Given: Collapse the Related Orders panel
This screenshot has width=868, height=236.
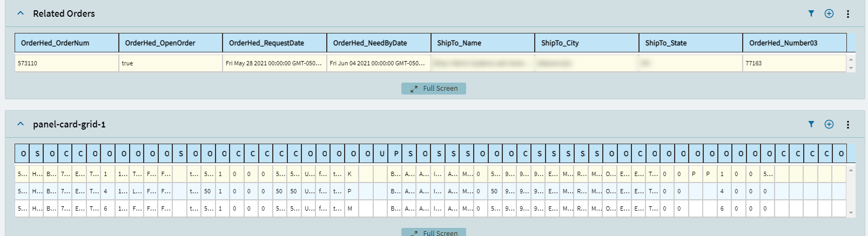Looking at the screenshot, I should coord(21,14).
